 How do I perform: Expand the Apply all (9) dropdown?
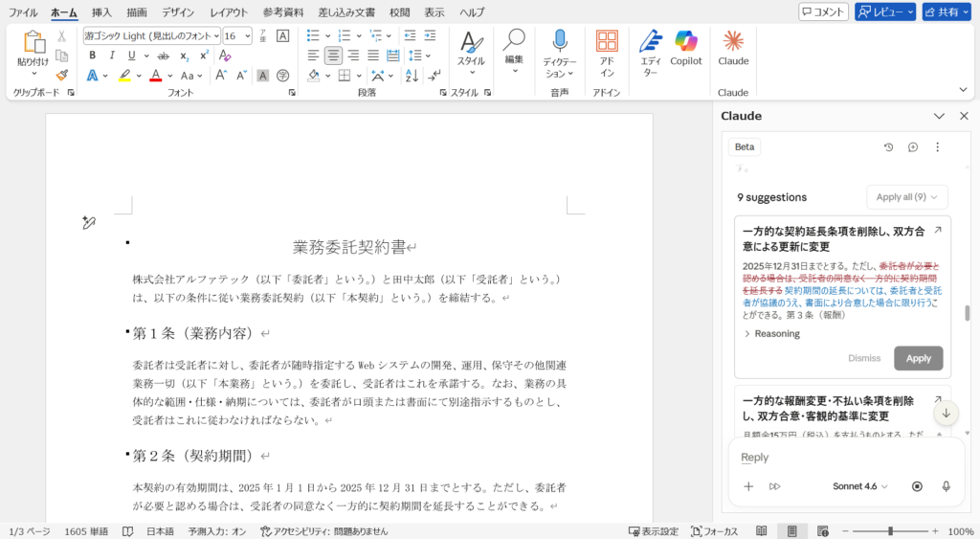(x=906, y=197)
